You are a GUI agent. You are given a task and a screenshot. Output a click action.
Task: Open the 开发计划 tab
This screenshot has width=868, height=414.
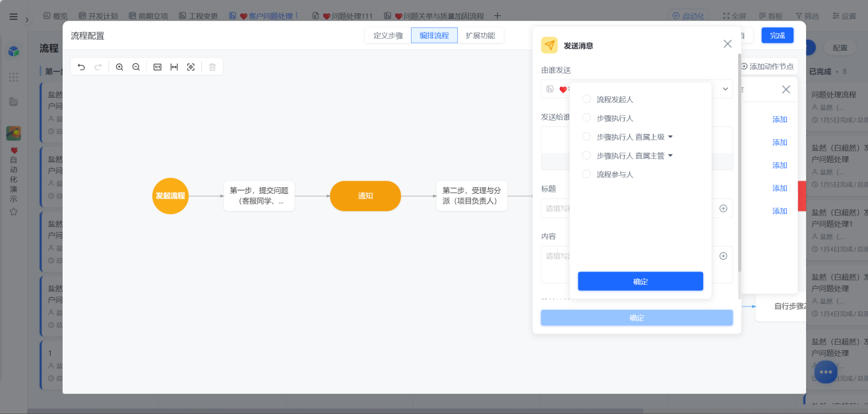point(99,16)
